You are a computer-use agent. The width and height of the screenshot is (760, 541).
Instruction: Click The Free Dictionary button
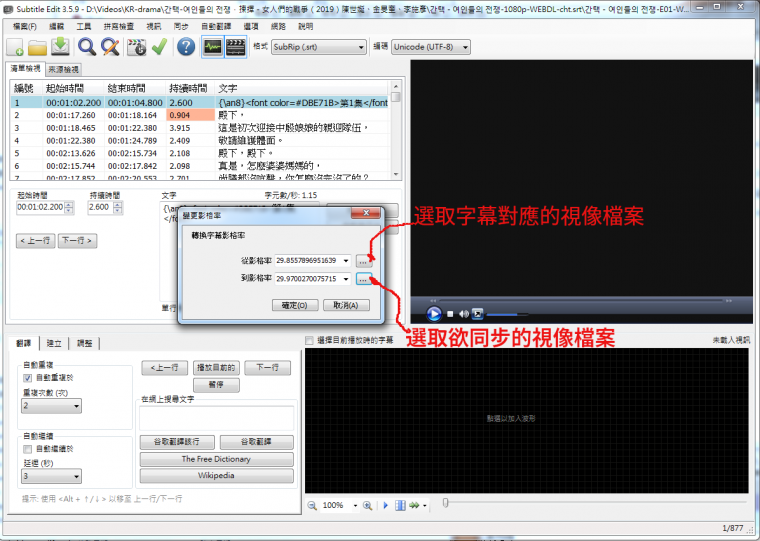[x=216, y=459]
